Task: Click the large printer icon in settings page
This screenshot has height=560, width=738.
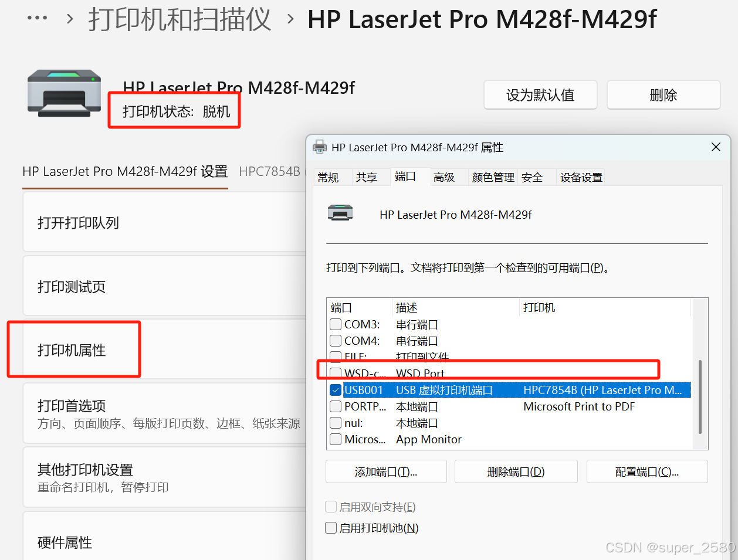Action: 65,93
